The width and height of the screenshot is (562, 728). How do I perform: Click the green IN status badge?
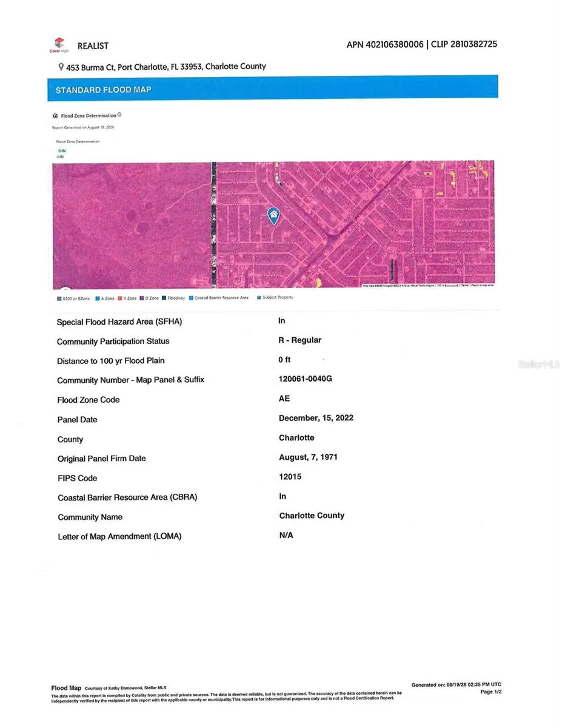click(x=61, y=150)
